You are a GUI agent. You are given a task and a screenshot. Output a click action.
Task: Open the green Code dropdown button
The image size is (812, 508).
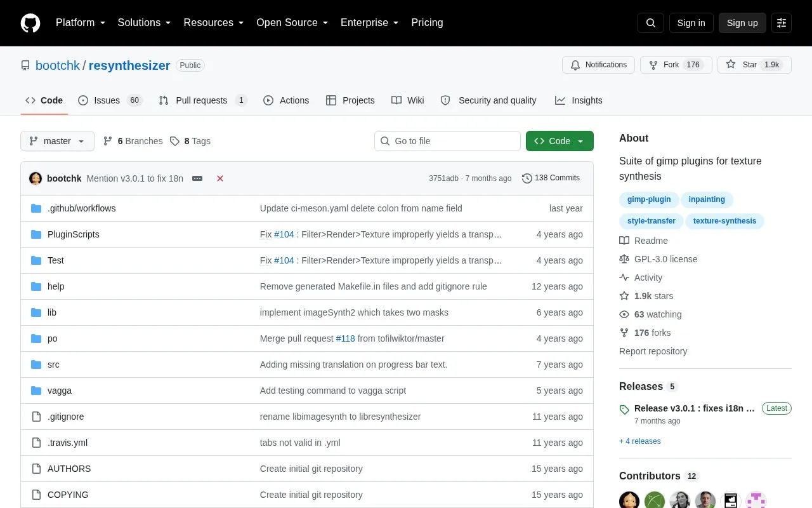pyautogui.click(x=560, y=141)
